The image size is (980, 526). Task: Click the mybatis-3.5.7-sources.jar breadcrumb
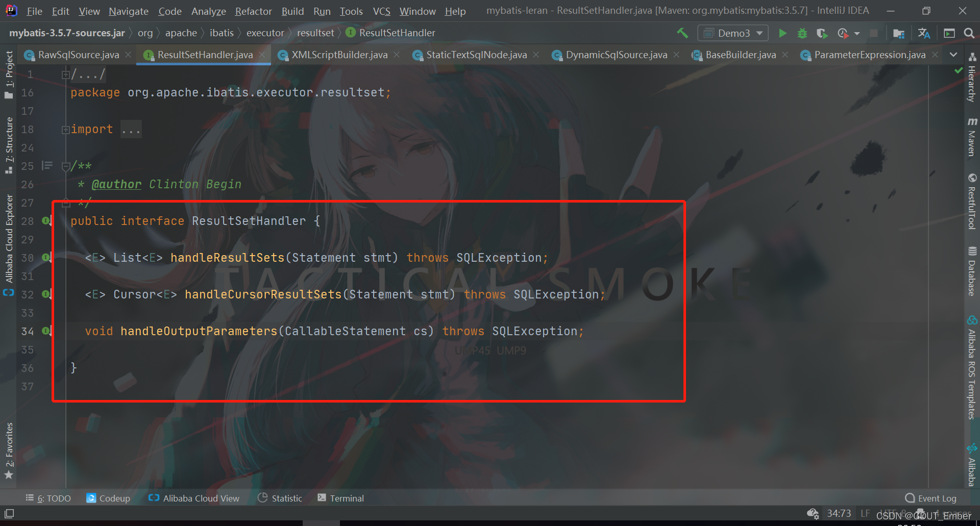pyautogui.click(x=67, y=33)
